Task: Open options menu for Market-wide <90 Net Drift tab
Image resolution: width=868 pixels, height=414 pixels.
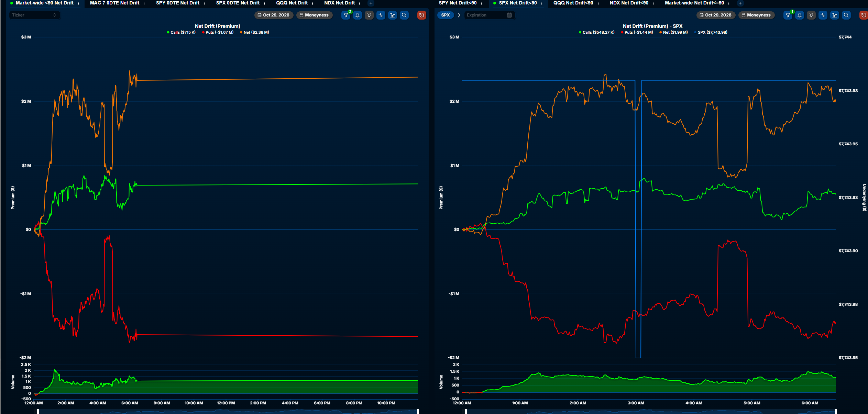Action: click(x=78, y=3)
